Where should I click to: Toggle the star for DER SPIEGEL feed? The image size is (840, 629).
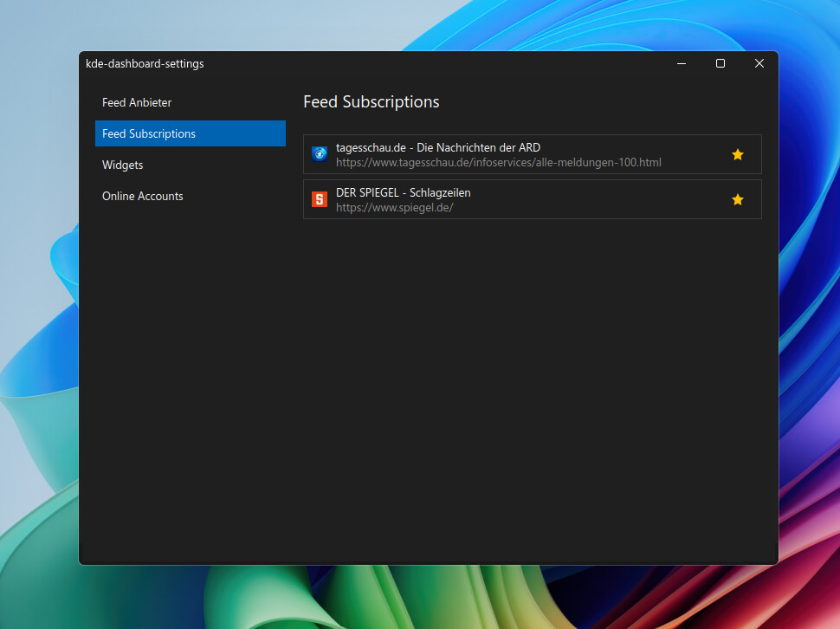point(737,199)
